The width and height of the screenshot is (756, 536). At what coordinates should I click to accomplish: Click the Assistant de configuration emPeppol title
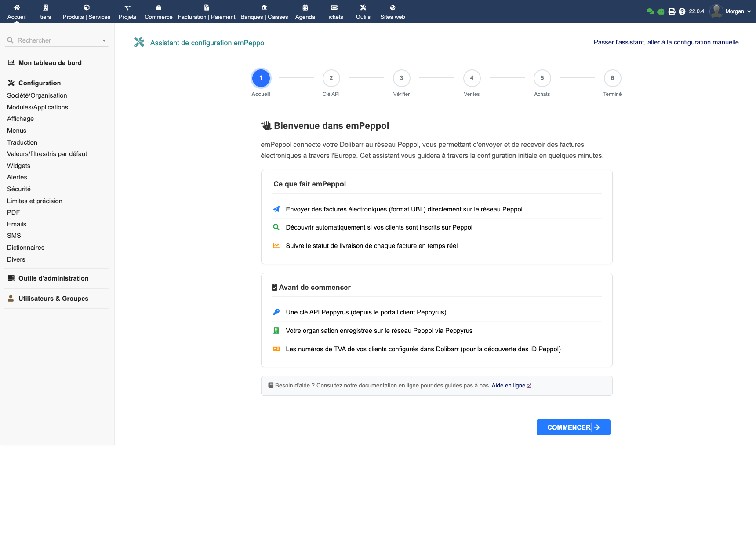[208, 43]
